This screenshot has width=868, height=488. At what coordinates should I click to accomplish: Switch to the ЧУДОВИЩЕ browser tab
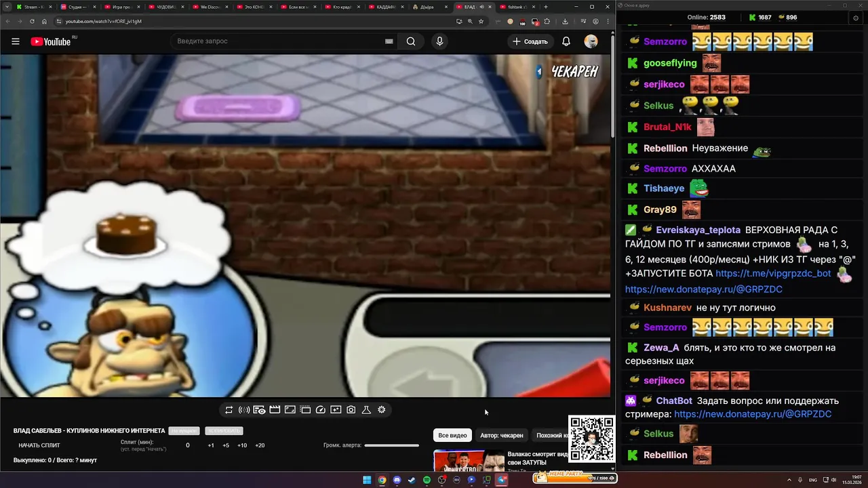point(166,7)
